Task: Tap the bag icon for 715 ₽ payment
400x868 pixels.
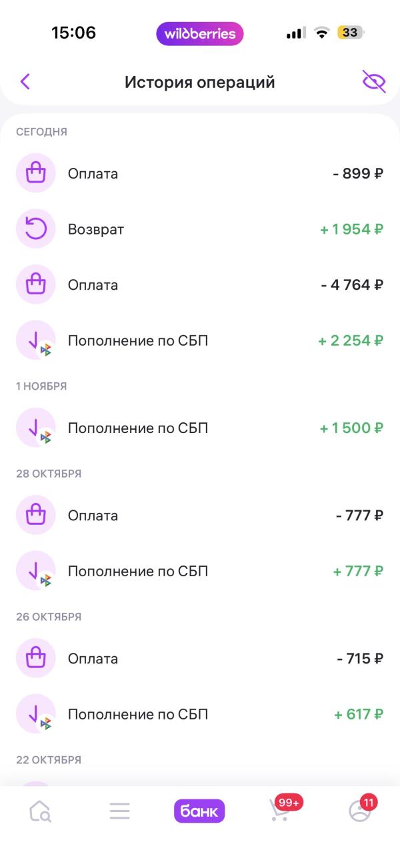Action: pos(36,659)
